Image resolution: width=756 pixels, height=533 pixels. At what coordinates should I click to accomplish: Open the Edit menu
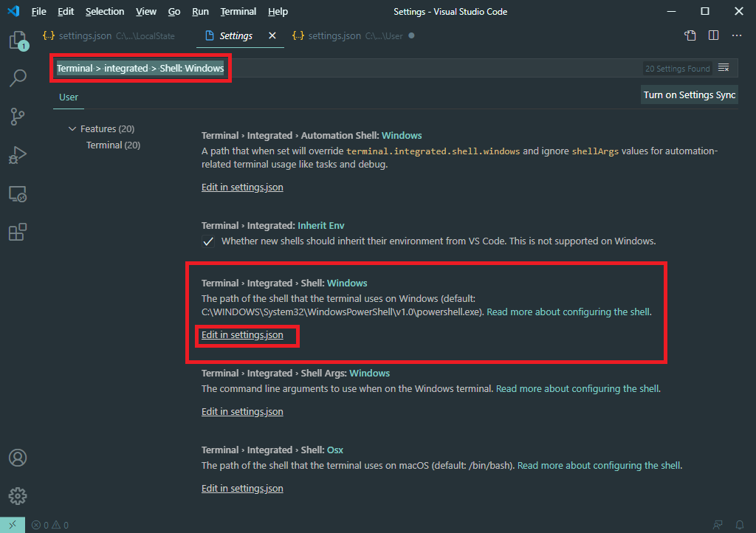tap(66, 12)
